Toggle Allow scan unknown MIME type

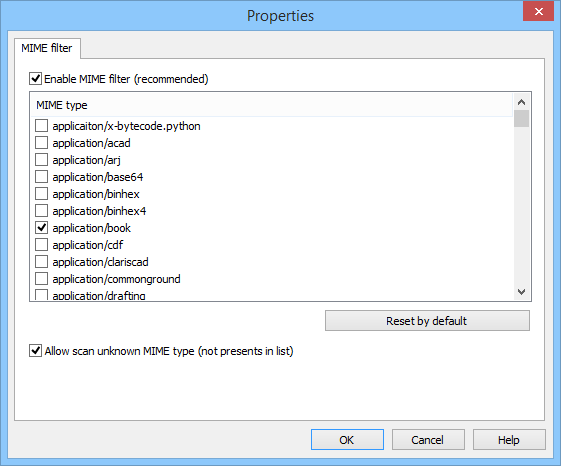point(35,351)
